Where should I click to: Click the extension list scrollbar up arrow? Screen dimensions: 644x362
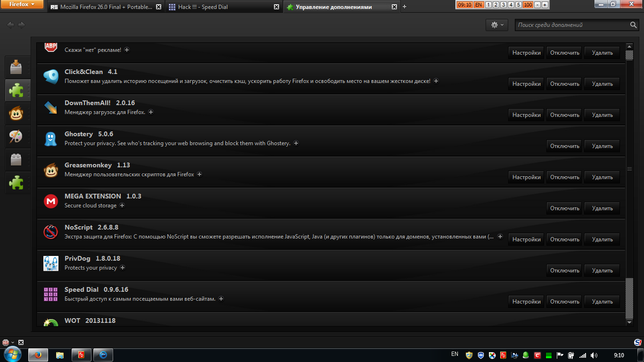[629, 46]
